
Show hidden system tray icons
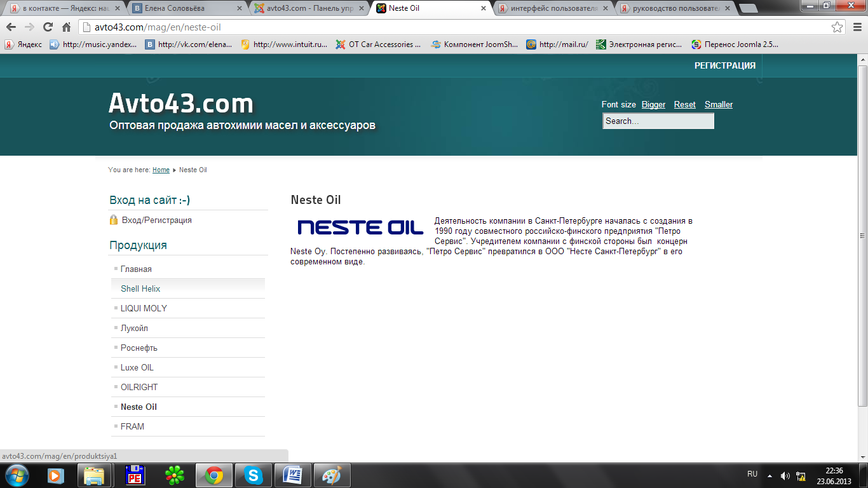pos(770,475)
